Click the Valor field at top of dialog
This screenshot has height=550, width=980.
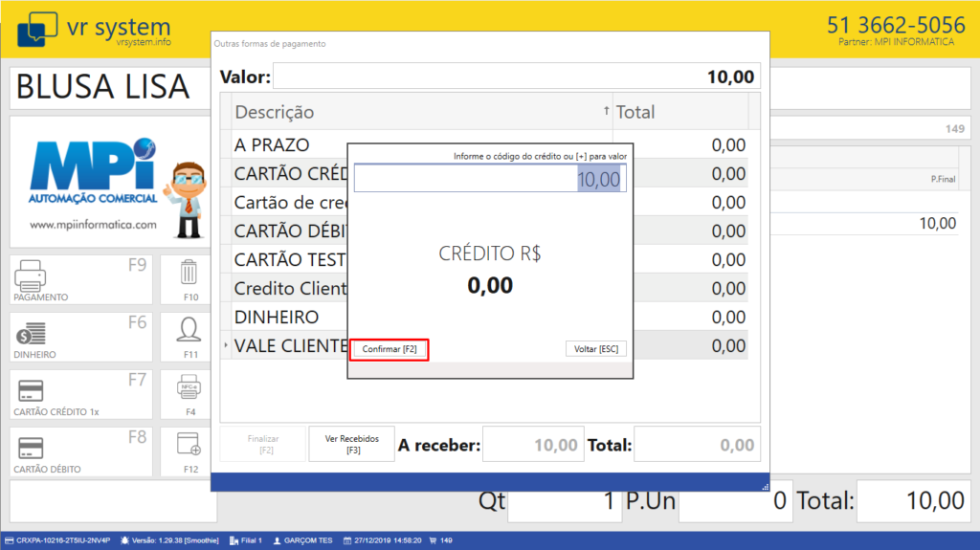click(517, 77)
